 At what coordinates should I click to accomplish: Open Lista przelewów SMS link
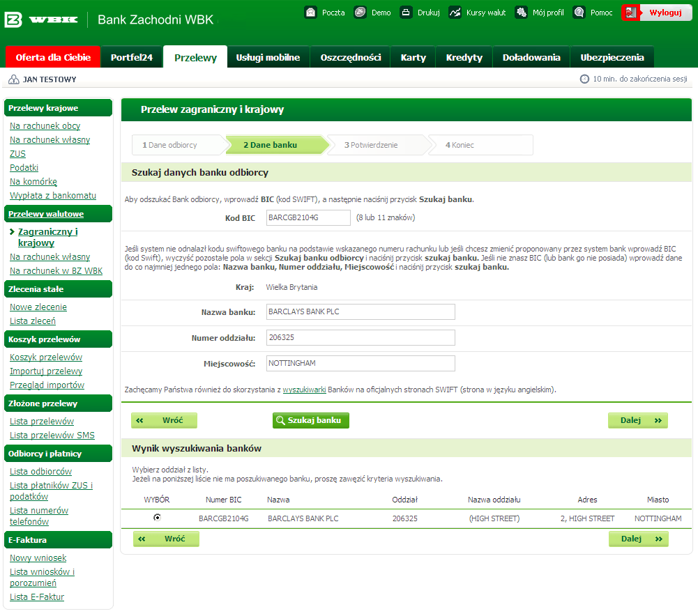pos(52,435)
